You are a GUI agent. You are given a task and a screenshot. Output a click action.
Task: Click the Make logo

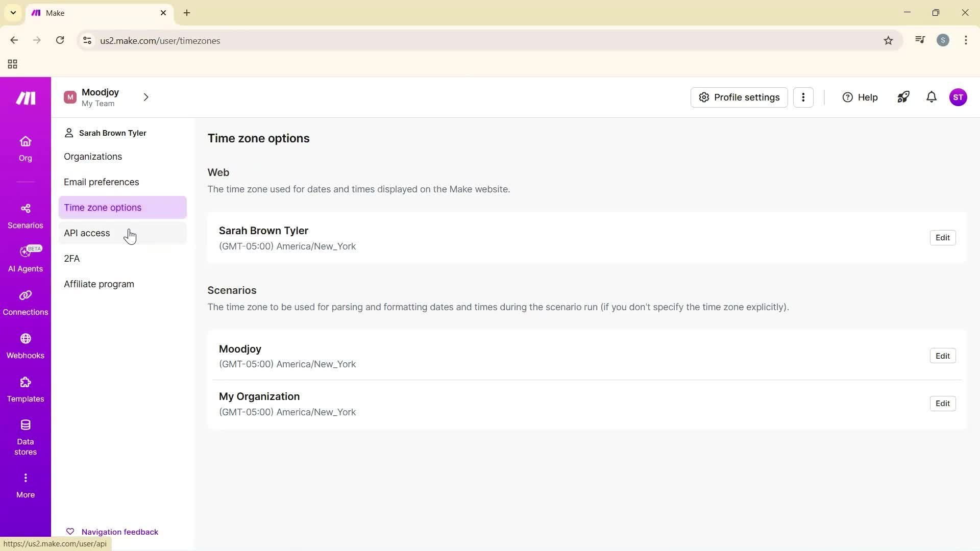point(25,97)
